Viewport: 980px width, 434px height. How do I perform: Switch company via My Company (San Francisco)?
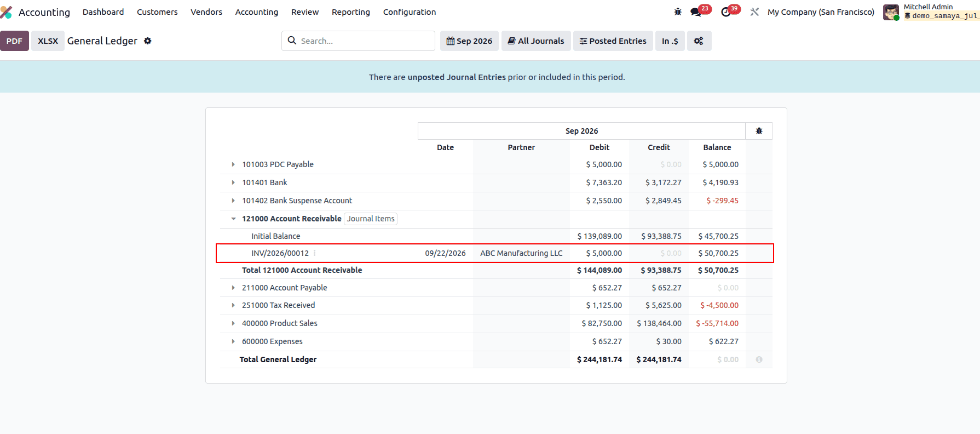coord(821,12)
